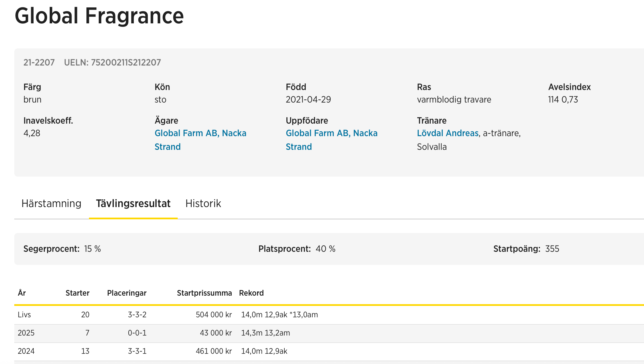Click 2025 prize sum 43 000 kr
Screen dimensions: 644x364
[216, 333]
